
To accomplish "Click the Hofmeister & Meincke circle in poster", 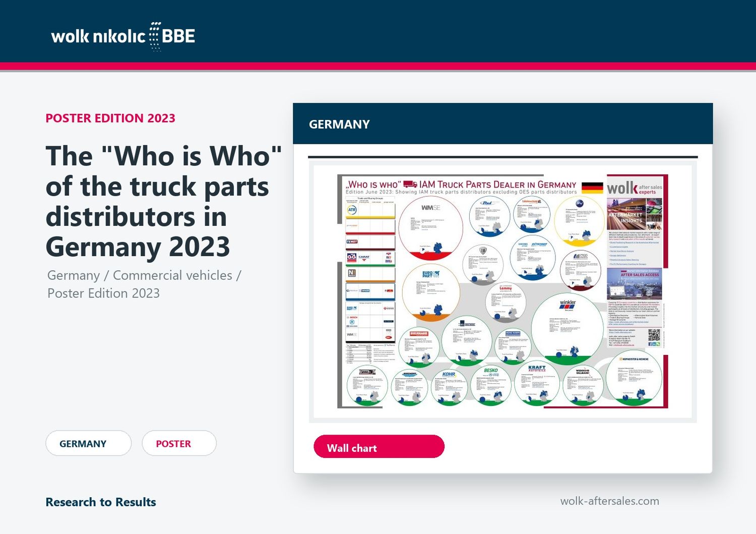I will tap(635, 378).
